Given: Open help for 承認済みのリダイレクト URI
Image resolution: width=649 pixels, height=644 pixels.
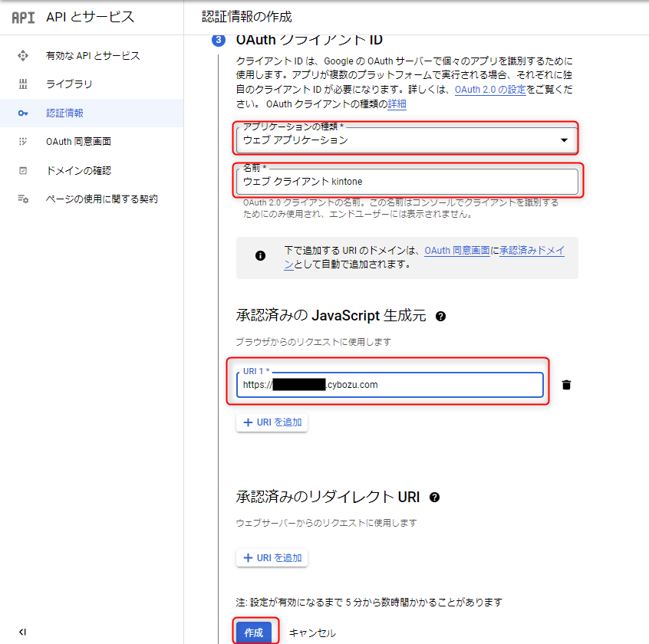Looking at the screenshot, I should coord(435,498).
